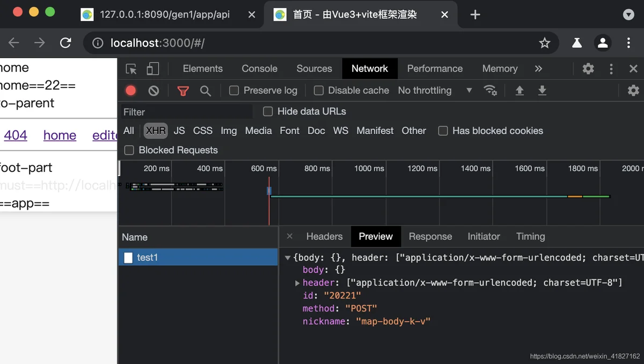Screen dimensions: 644x364
Task: Open the No throttling dropdown
Action: coord(435,91)
